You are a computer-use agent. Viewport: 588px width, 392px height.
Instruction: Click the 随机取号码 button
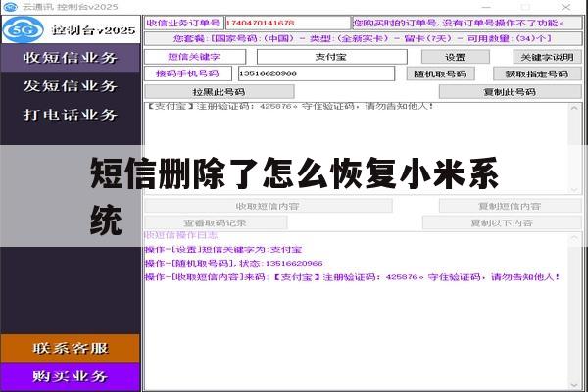tap(440, 73)
